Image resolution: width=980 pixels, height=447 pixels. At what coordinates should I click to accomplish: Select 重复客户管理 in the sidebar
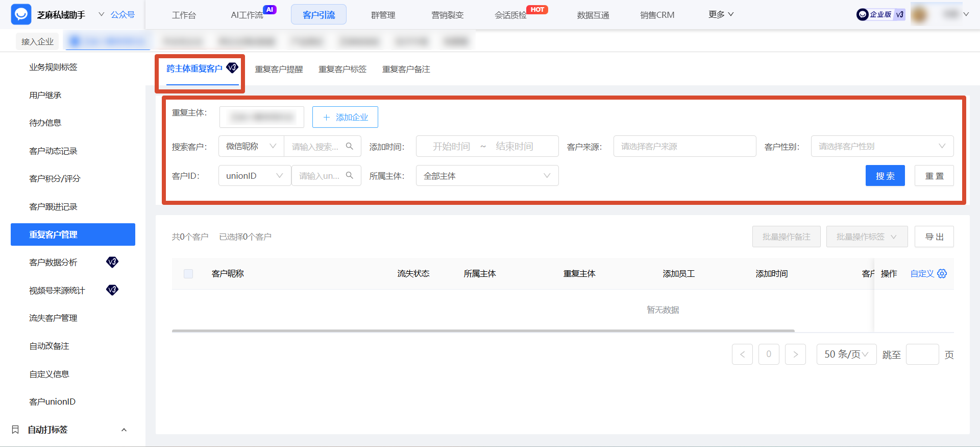tap(73, 234)
